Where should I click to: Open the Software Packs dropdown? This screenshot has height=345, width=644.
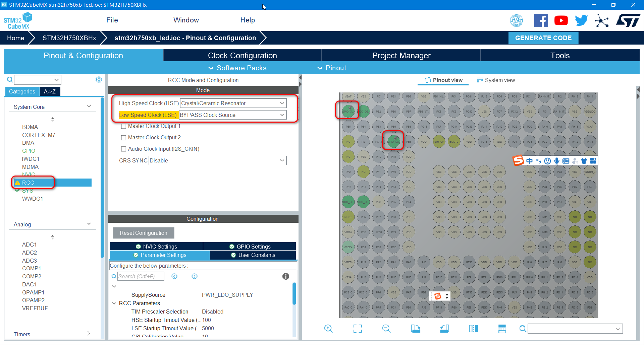pos(237,68)
